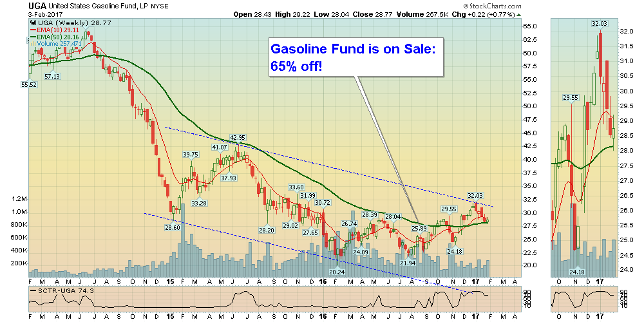Click the 39.75 peak label
Image resolution: width=644 pixels, height=322 pixels.
(x=191, y=155)
